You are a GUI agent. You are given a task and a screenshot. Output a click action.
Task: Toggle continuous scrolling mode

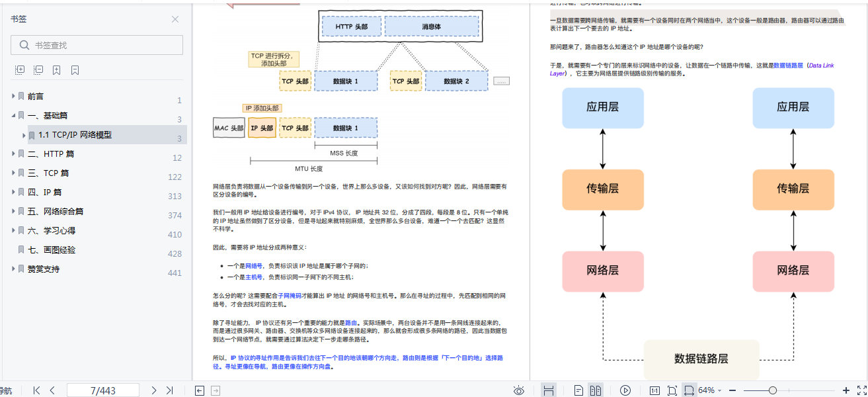tap(548, 390)
